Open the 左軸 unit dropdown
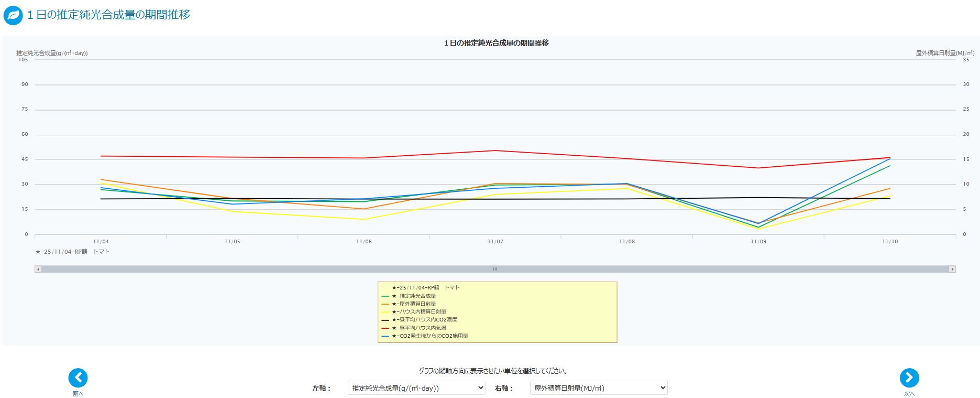The height and width of the screenshot is (398, 980). [x=416, y=388]
